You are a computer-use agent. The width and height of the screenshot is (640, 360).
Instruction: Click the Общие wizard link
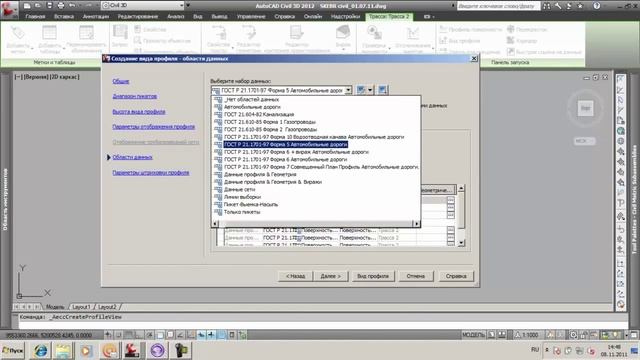point(121,81)
